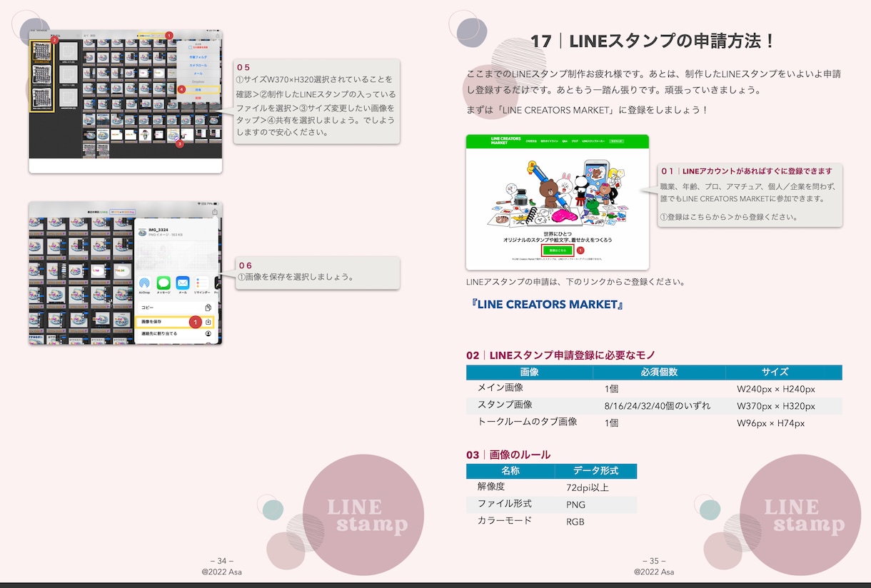This screenshot has height=588, width=871.
Task: Select コピー row in share sheet
Action: coord(175,308)
